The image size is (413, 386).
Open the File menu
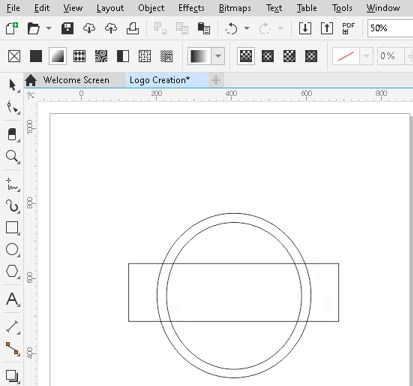13,8
